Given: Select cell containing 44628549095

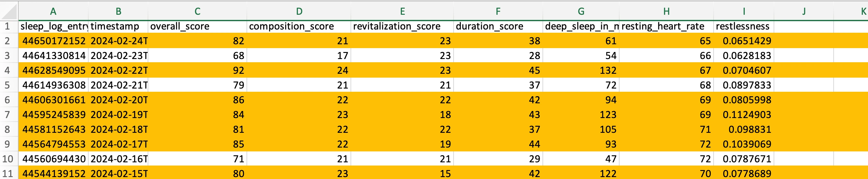Looking at the screenshot, I should 53,70.
